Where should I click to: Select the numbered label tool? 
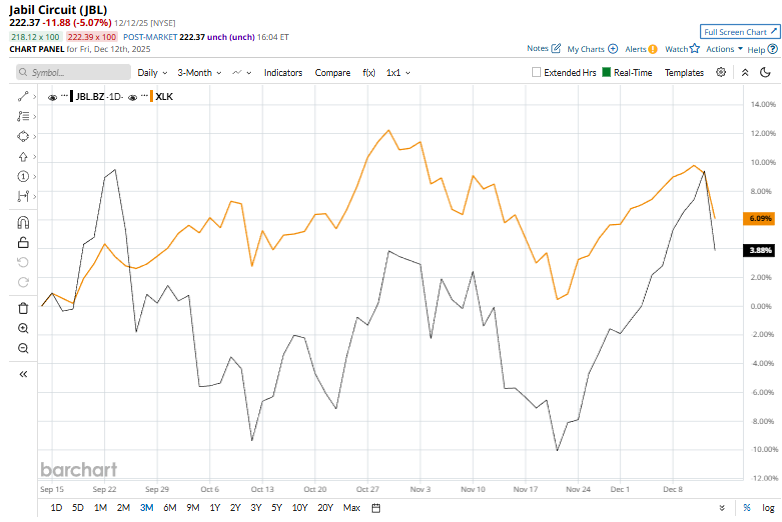pos(23,176)
